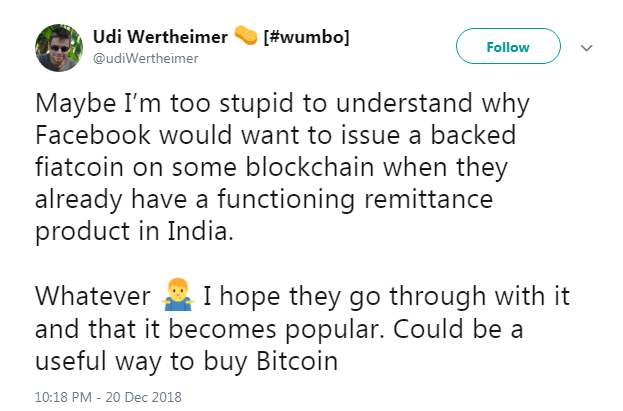Image resolution: width=623 pixels, height=411 pixels.
Task: Click Udi Wertheimer's profile avatar photo
Action: pos(59,47)
